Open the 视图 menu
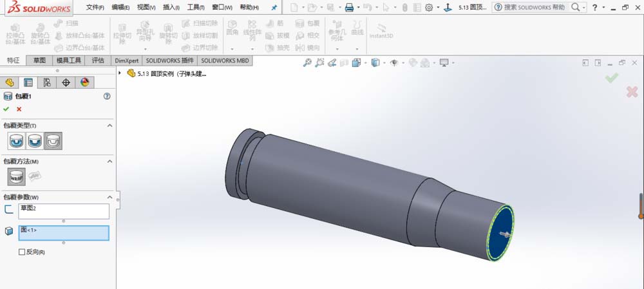The image size is (644, 289). click(146, 7)
